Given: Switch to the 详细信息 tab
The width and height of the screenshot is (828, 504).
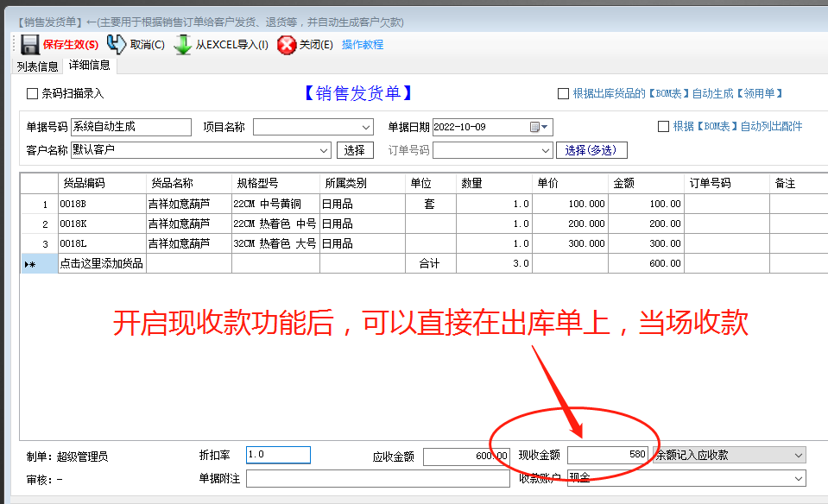Looking at the screenshot, I should click(x=90, y=66).
